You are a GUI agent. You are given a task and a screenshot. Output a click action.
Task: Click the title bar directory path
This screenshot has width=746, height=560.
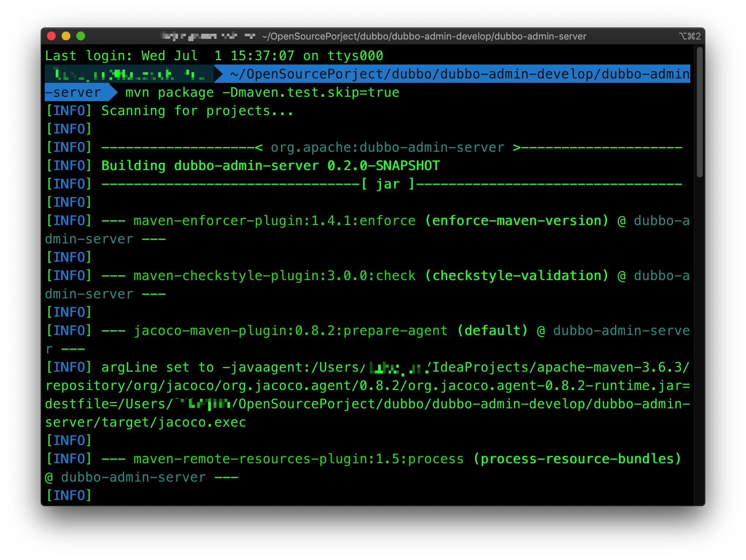point(424,36)
